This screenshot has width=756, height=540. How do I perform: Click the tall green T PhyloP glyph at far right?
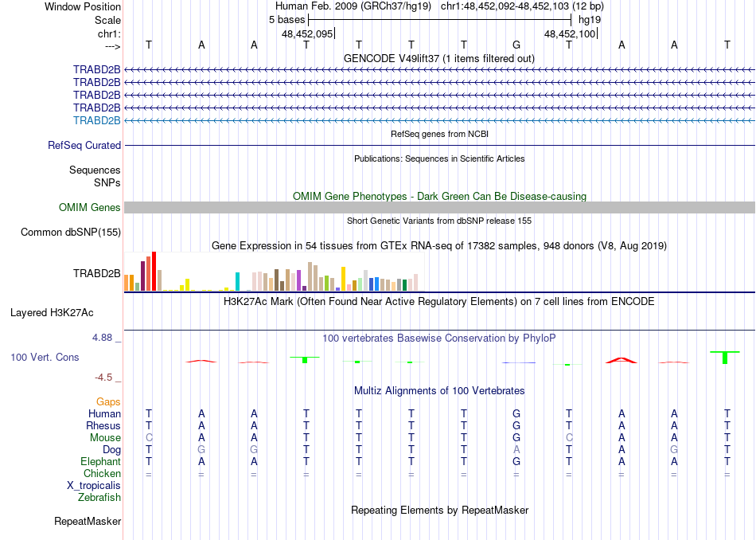pos(725,357)
